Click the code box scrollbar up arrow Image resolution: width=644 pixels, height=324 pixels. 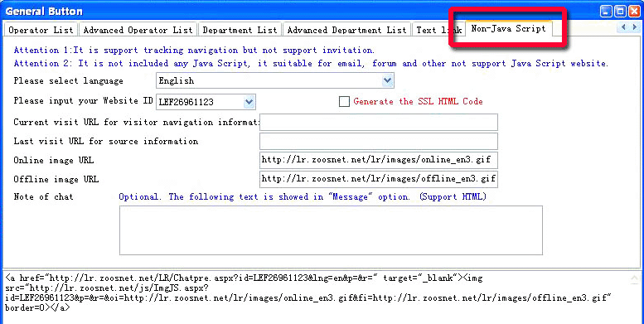coord(635,278)
